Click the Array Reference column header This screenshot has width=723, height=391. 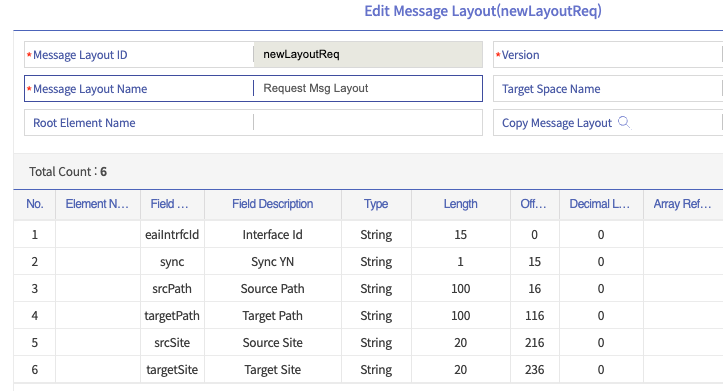coord(683,204)
